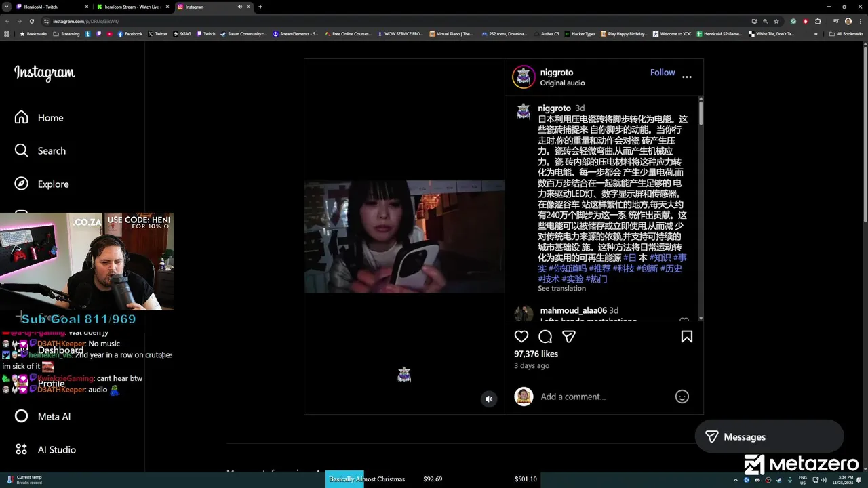Open the Steam Community bookmark
This screenshot has width=868, height=488.
point(243,33)
